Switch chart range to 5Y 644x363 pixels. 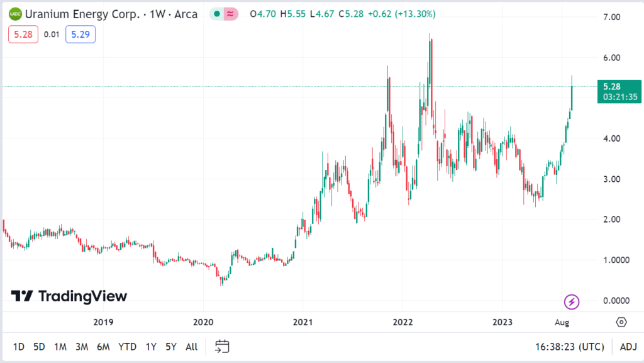170,347
